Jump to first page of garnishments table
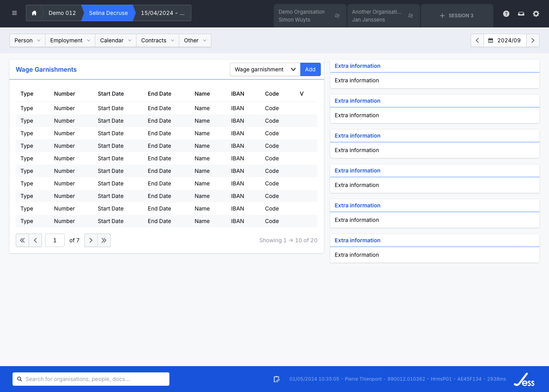This screenshot has width=549, height=392. (x=22, y=240)
